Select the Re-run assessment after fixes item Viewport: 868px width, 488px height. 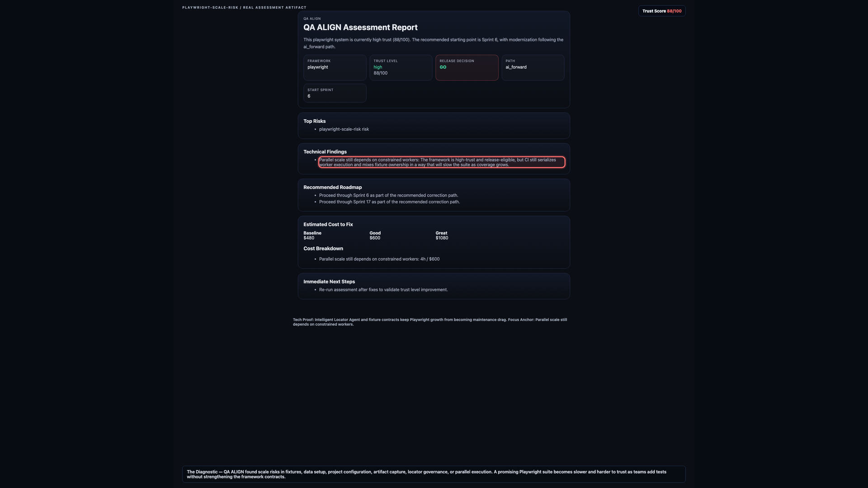coord(383,290)
